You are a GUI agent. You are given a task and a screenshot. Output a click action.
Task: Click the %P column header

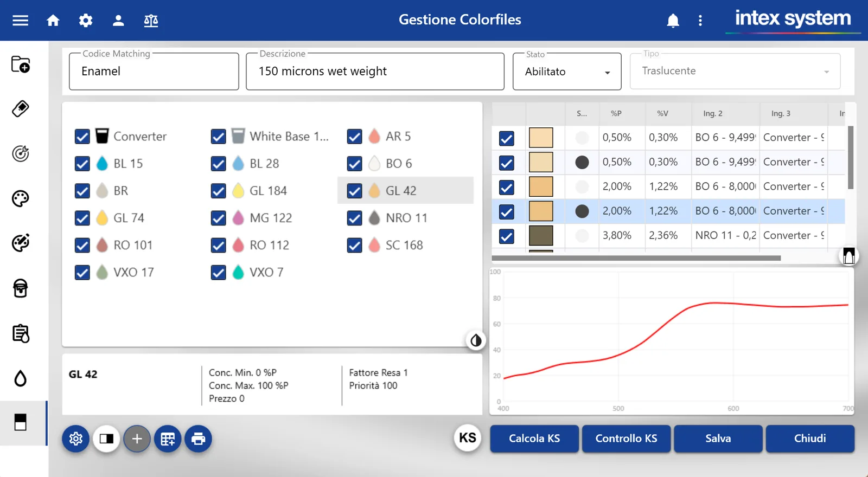point(616,113)
